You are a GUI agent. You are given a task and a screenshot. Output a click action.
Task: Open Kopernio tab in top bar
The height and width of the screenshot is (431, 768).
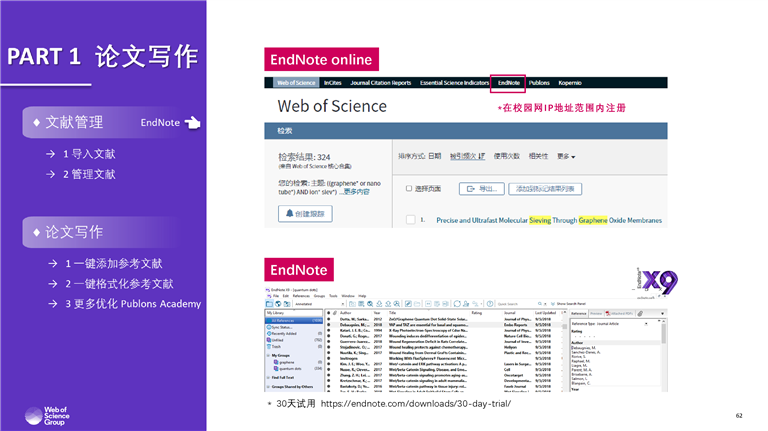point(570,83)
